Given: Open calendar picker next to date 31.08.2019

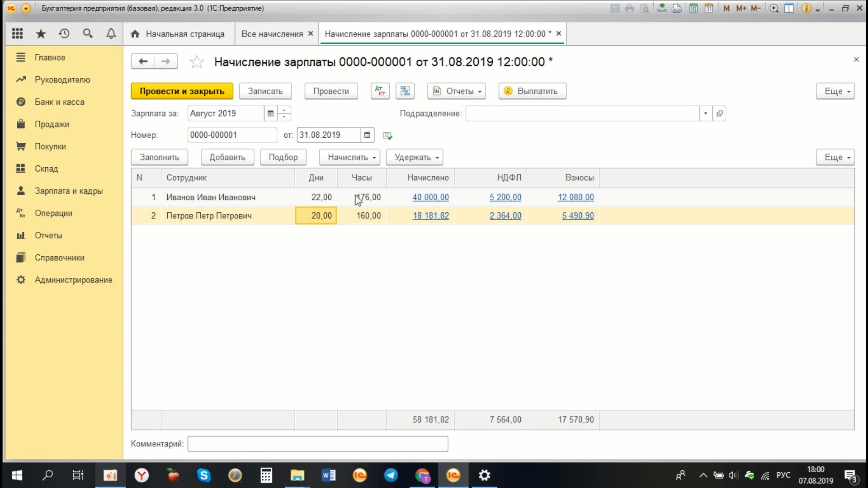Looking at the screenshot, I should pyautogui.click(x=367, y=135).
